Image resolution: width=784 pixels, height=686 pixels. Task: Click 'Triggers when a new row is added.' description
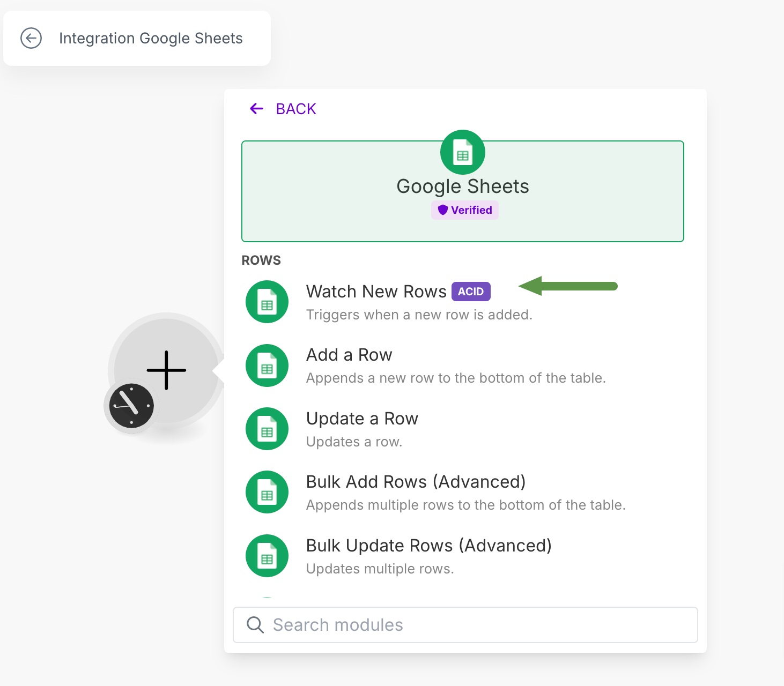(x=419, y=315)
